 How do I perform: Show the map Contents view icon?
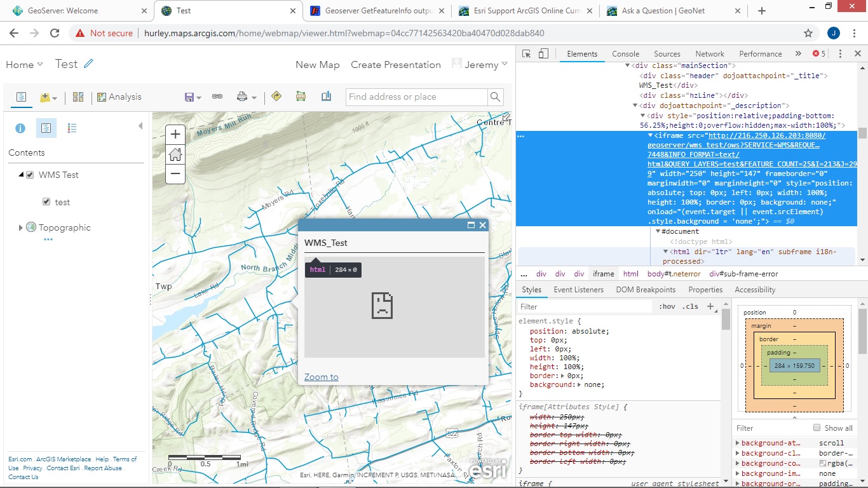click(46, 128)
